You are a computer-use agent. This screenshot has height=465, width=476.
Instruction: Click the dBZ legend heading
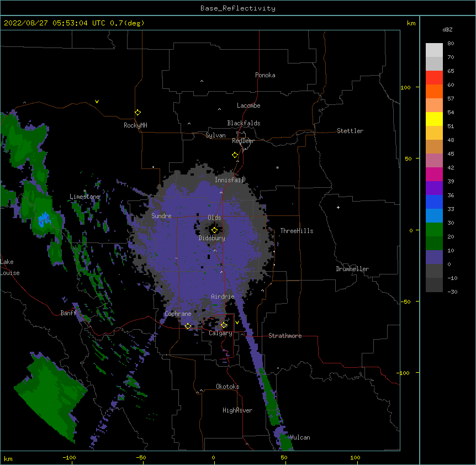tap(447, 30)
